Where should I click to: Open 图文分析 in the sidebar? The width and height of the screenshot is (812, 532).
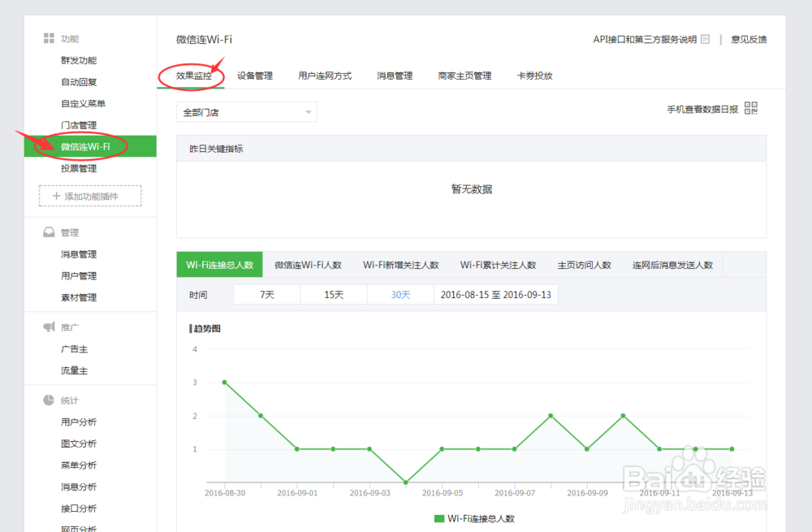pyautogui.click(x=79, y=443)
